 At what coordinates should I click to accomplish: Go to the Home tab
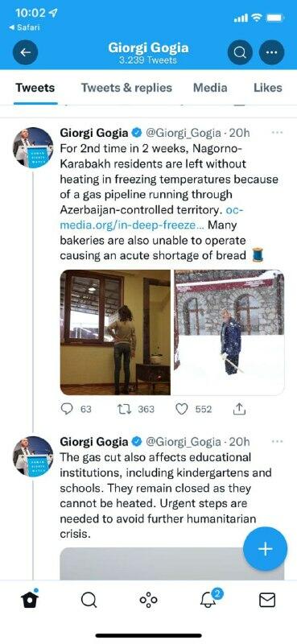pos(30,600)
